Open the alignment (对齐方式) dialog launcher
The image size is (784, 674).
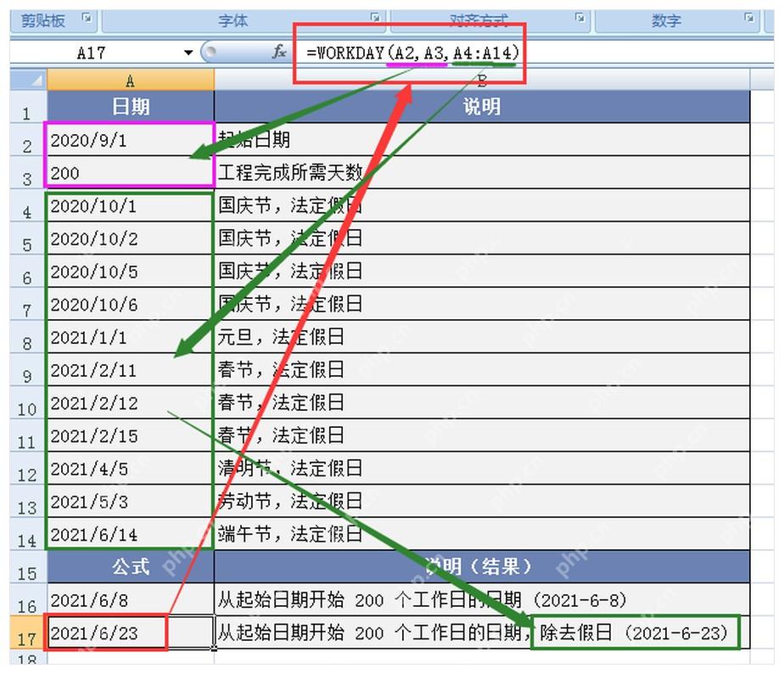click(580, 18)
